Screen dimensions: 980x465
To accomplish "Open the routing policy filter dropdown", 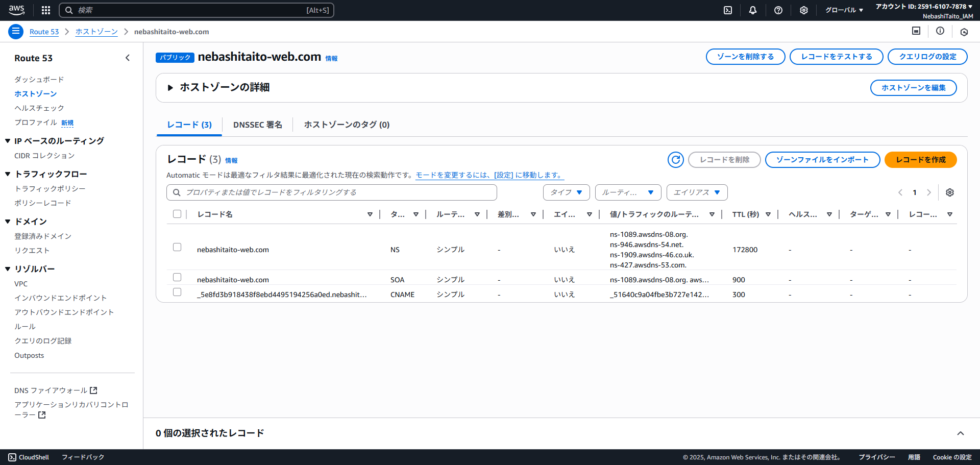I will click(x=628, y=192).
